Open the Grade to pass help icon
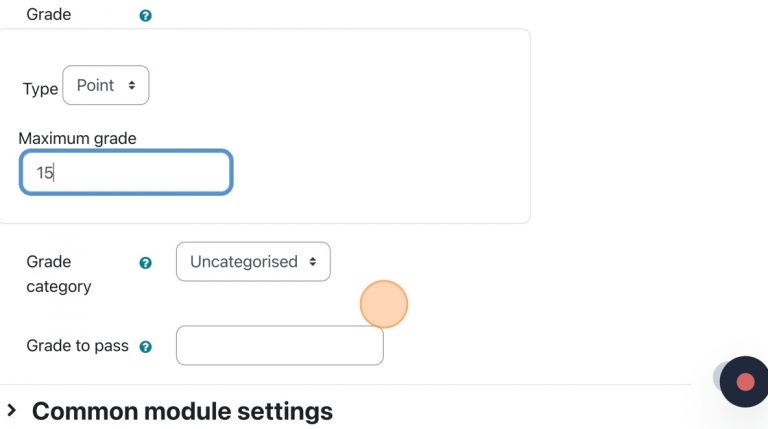 tap(146, 347)
